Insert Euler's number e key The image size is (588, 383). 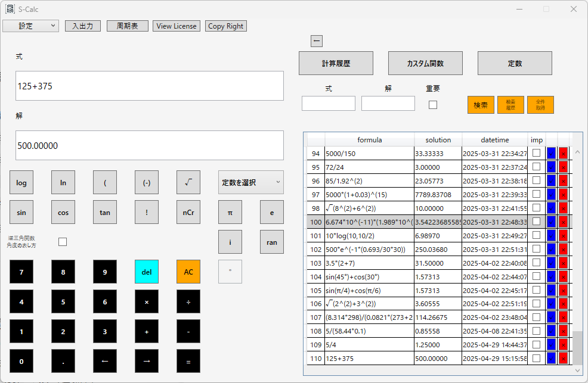[x=271, y=212]
